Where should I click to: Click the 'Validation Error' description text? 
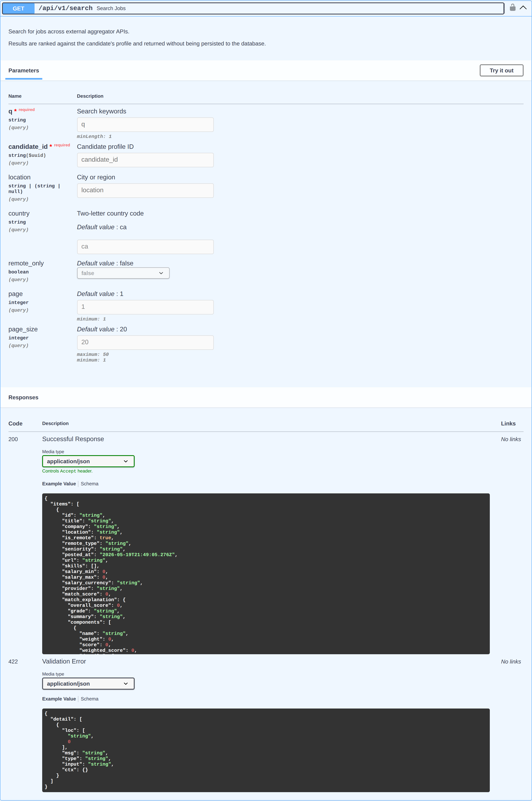click(x=64, y=661)
